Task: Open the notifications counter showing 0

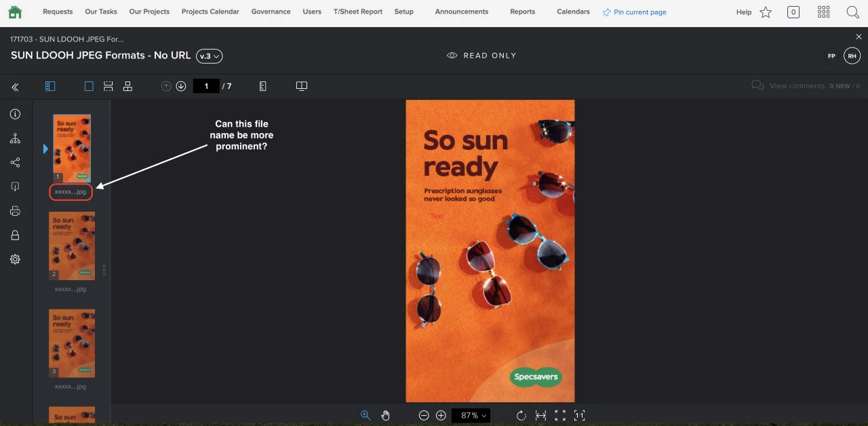Action: click(793, 12)
